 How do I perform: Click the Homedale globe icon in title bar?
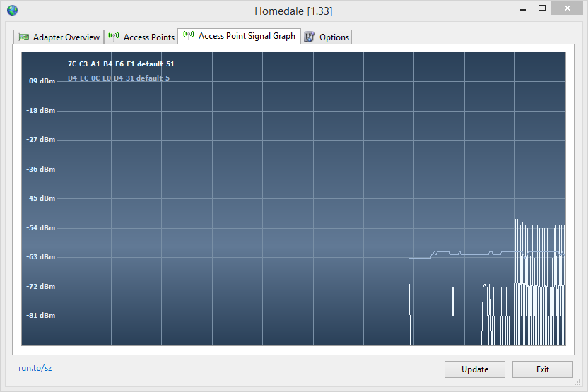pos(13,10)
